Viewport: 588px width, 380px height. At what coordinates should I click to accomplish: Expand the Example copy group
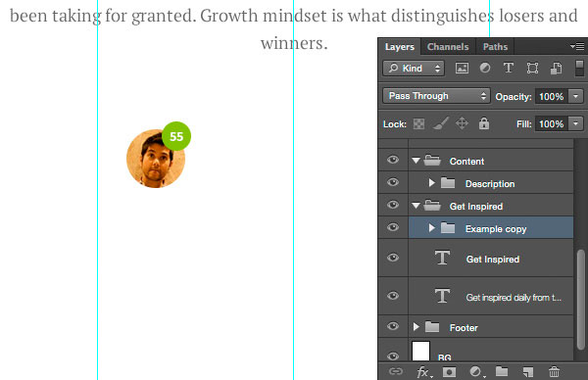[431, 228]
